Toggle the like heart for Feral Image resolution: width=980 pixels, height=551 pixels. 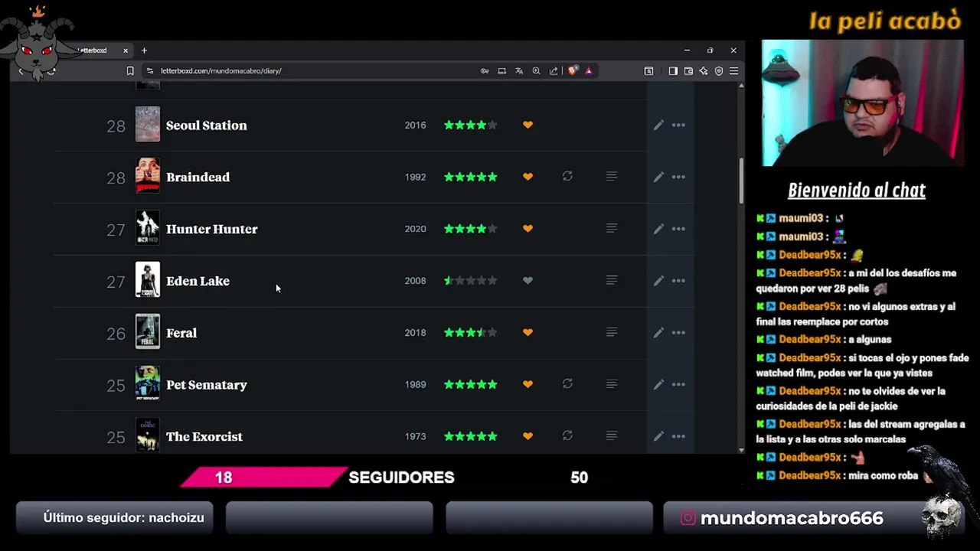528,332
